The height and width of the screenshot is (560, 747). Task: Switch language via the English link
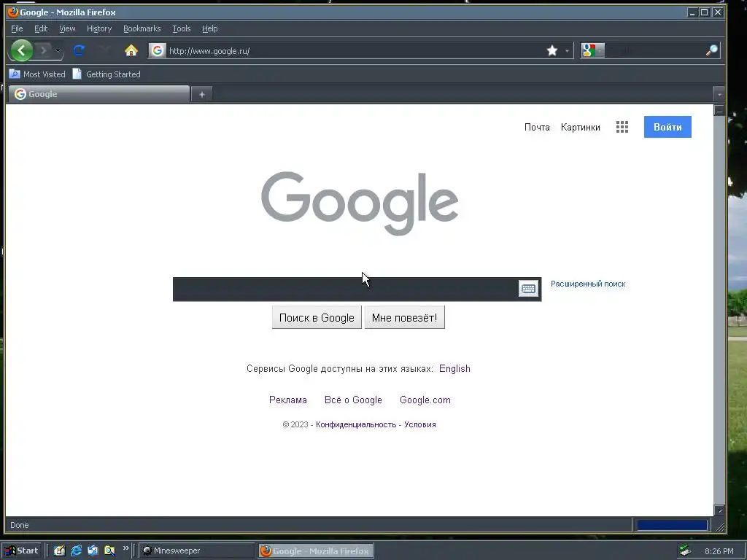(454, 368)
